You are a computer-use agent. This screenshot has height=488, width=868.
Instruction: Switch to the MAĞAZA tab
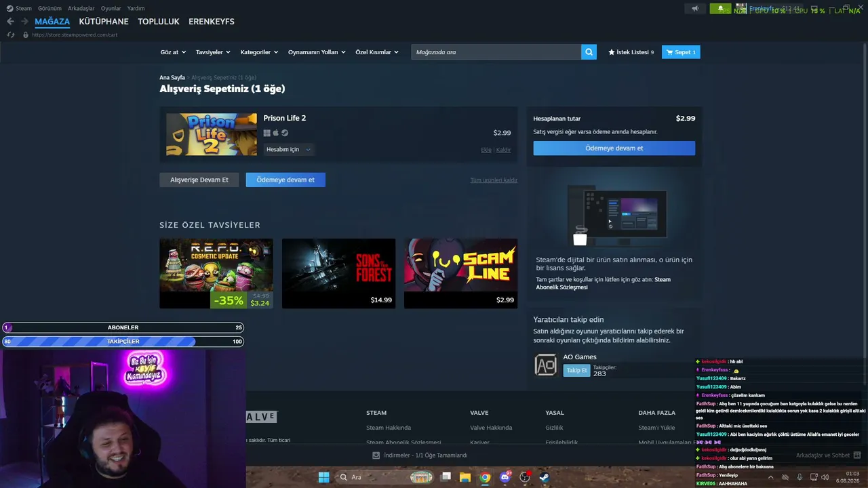pos(52,22)
